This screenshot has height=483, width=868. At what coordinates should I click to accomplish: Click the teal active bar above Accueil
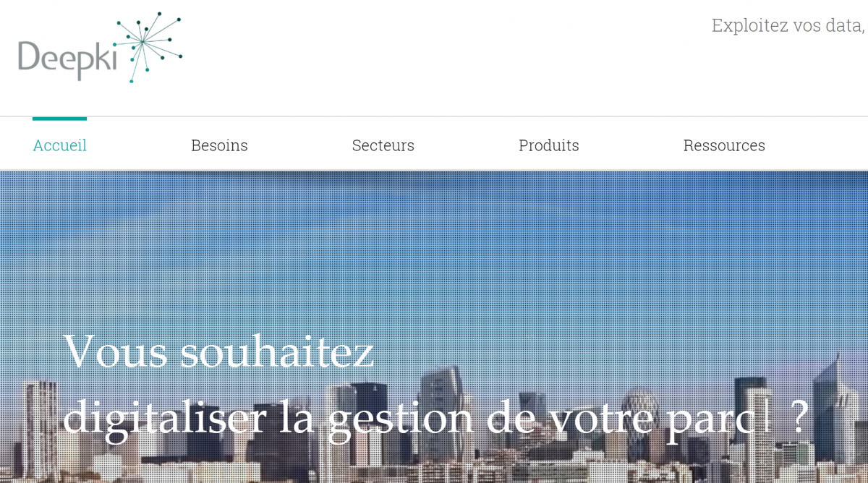coord(60,119)
